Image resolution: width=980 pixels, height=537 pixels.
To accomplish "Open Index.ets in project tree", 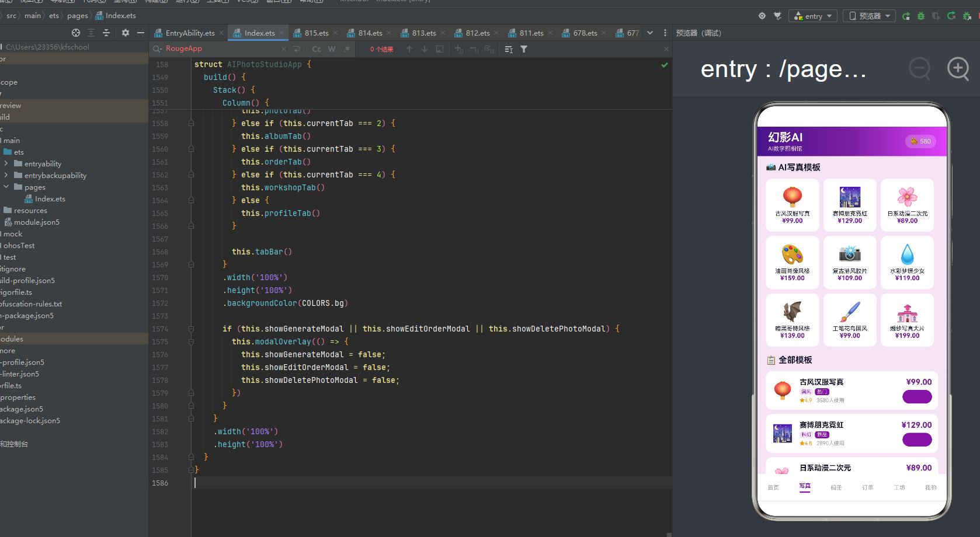I will (45, 199).
